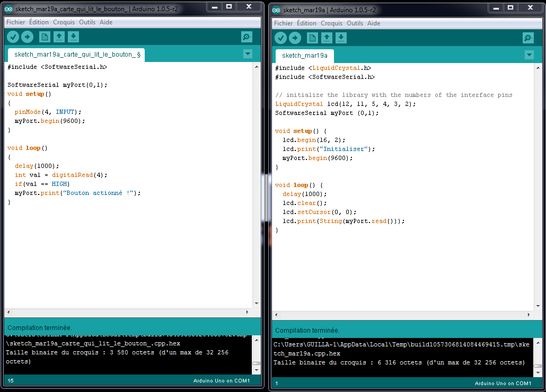Create new sketch in right window toolbar

(312, 38)
